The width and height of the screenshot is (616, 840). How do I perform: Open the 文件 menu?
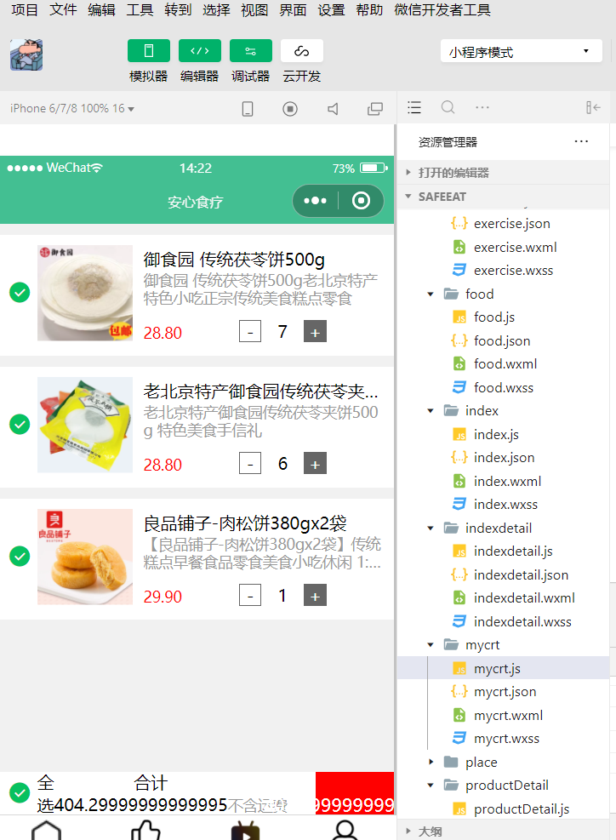[63, 9]
